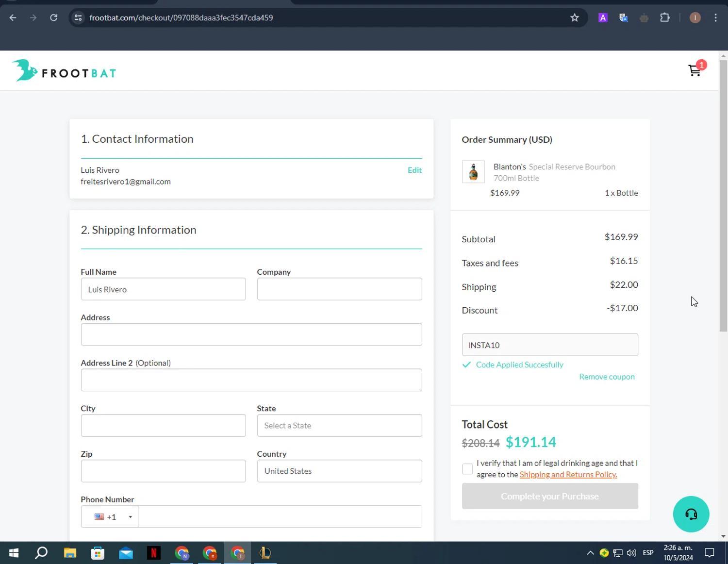The image size is (728, 564).
Task: Click the volume icon in system tray
Action: click(x=631, y=553)
